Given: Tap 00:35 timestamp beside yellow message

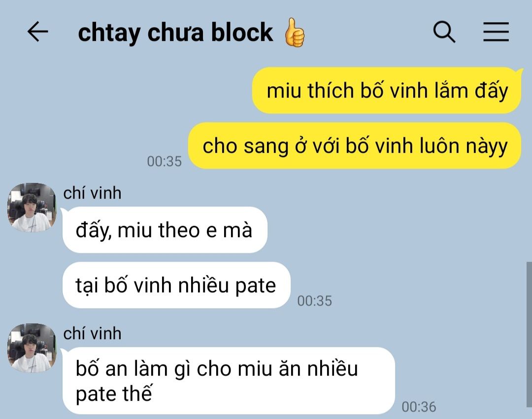Looking at the screenshot, I should (164, 161).
